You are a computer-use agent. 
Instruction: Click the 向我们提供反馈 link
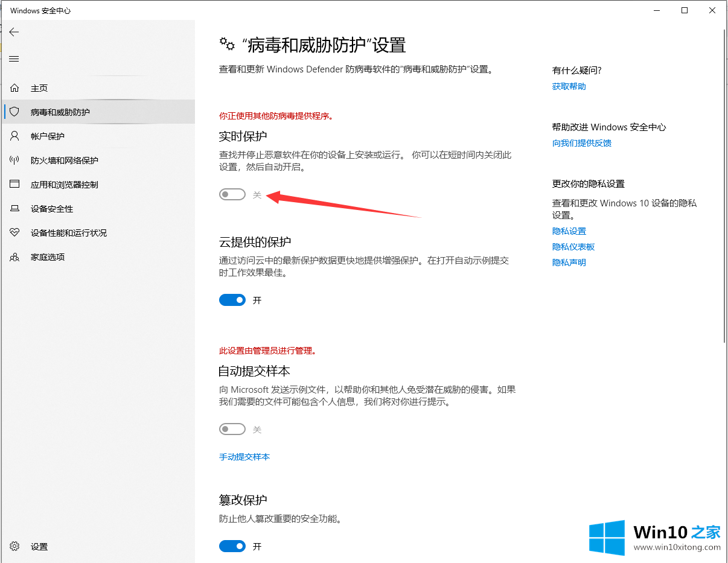(x=582, y=143)
